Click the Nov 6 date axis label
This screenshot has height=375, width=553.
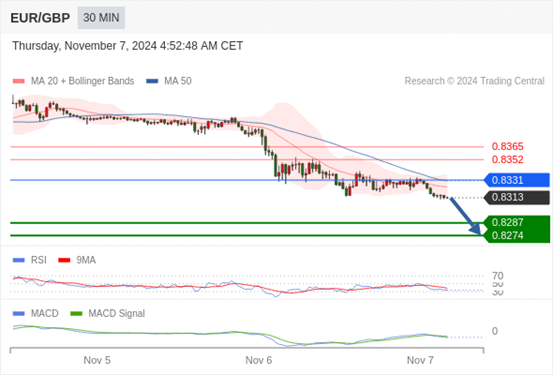259,360
